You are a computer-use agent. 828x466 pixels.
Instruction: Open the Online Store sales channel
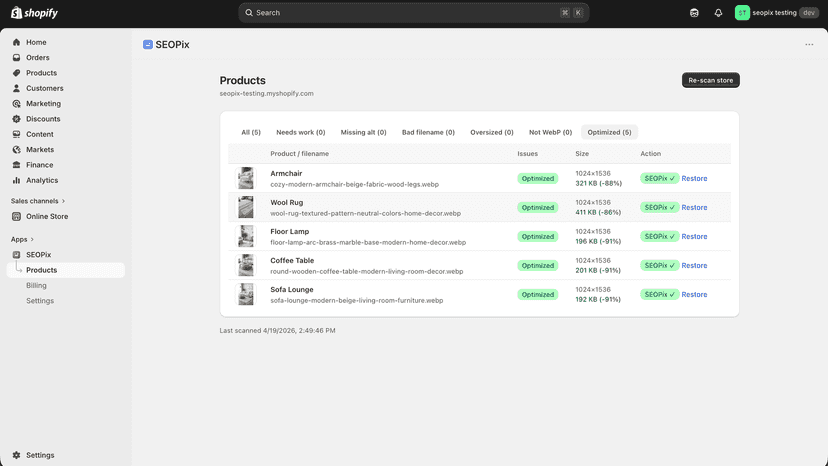coord(47,216)
